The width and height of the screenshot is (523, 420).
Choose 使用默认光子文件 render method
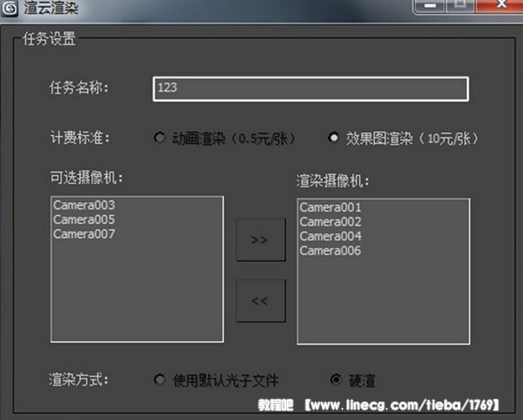coord(160,379)
